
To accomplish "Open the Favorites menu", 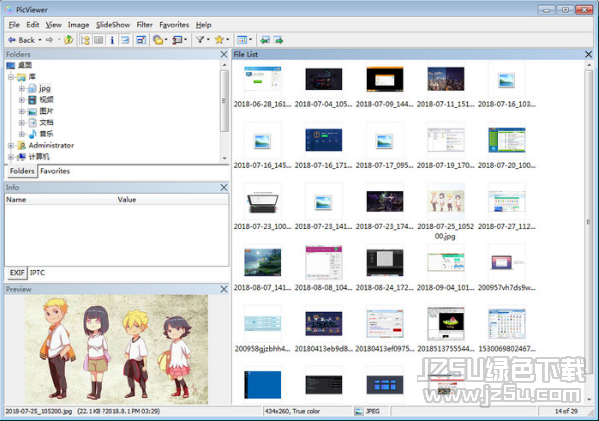I will click(x=174, y=25).
